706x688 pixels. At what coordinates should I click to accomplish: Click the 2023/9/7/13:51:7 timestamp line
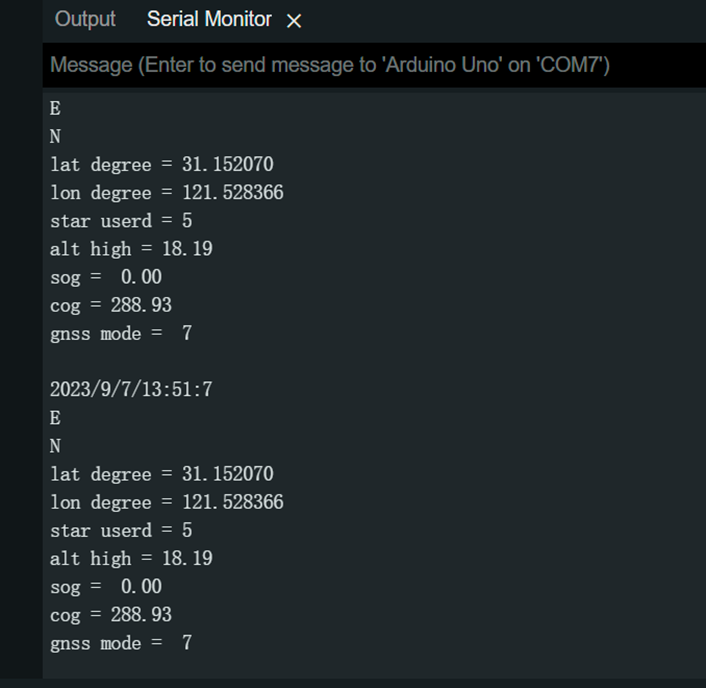pyautogui.click(x=131, y=389)
